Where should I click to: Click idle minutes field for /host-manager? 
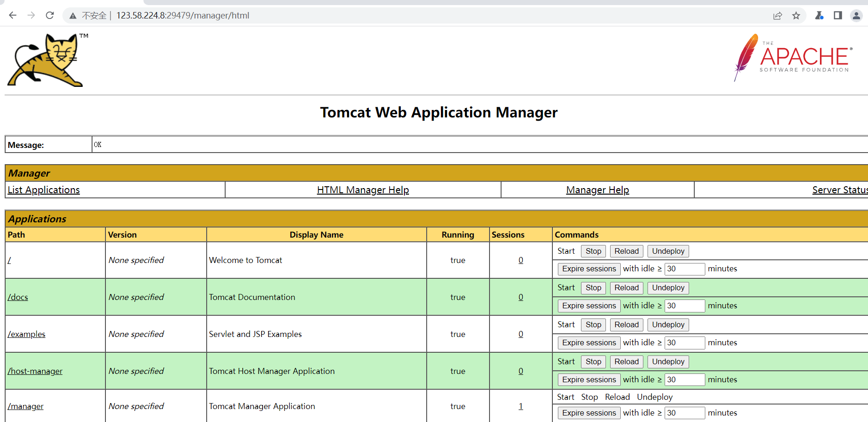pyautogui.click(x=685, y=379)
